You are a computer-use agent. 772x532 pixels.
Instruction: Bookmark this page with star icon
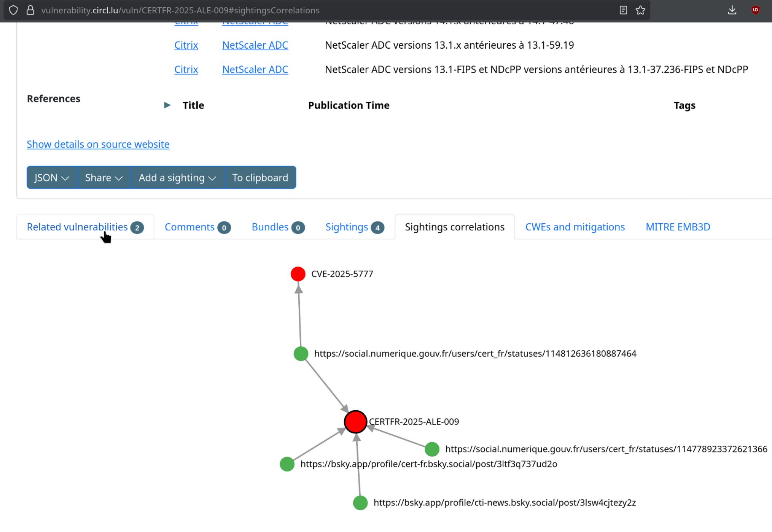[640, 10]
